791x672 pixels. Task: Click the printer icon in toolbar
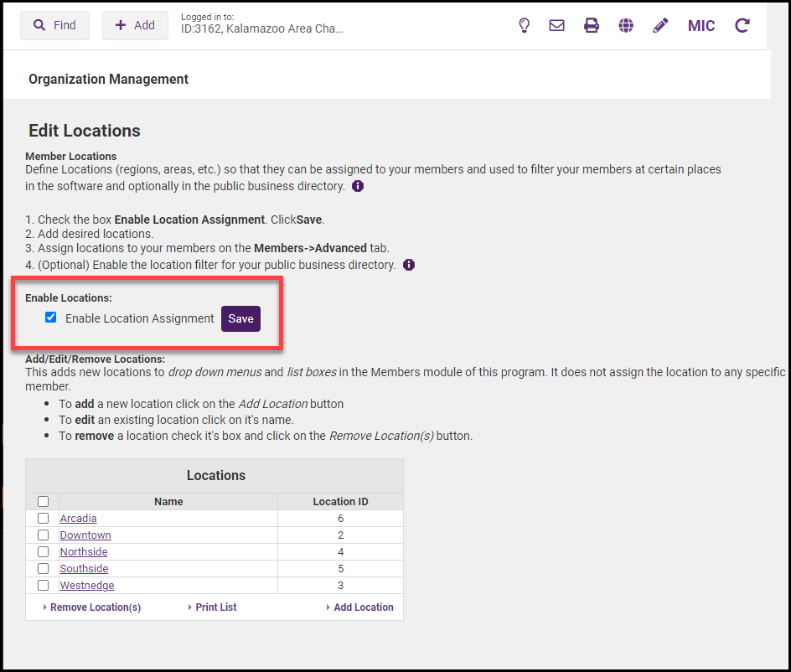point(592,26)
